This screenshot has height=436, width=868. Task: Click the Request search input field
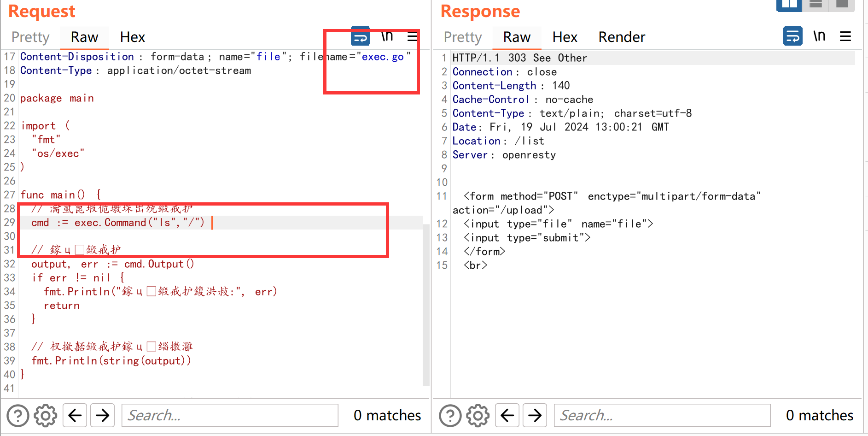[230, 415]
